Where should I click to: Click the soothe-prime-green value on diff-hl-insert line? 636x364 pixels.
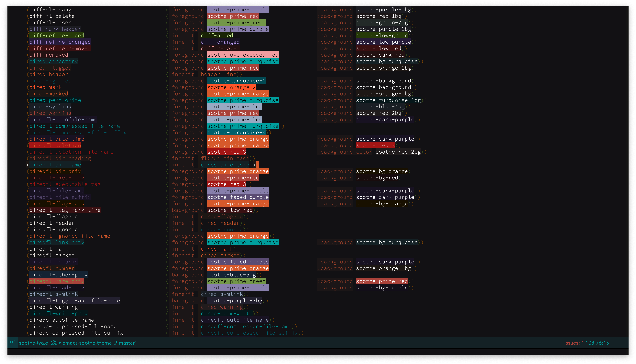click(236, 22)
